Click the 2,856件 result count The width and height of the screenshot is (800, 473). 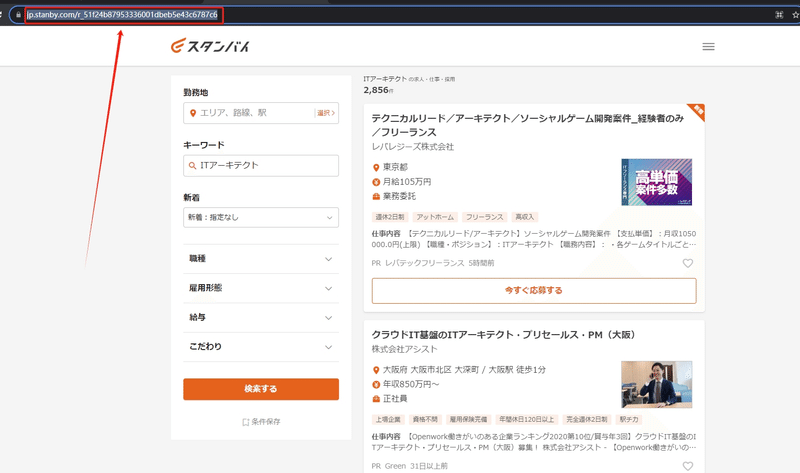[x=378, y=90]
